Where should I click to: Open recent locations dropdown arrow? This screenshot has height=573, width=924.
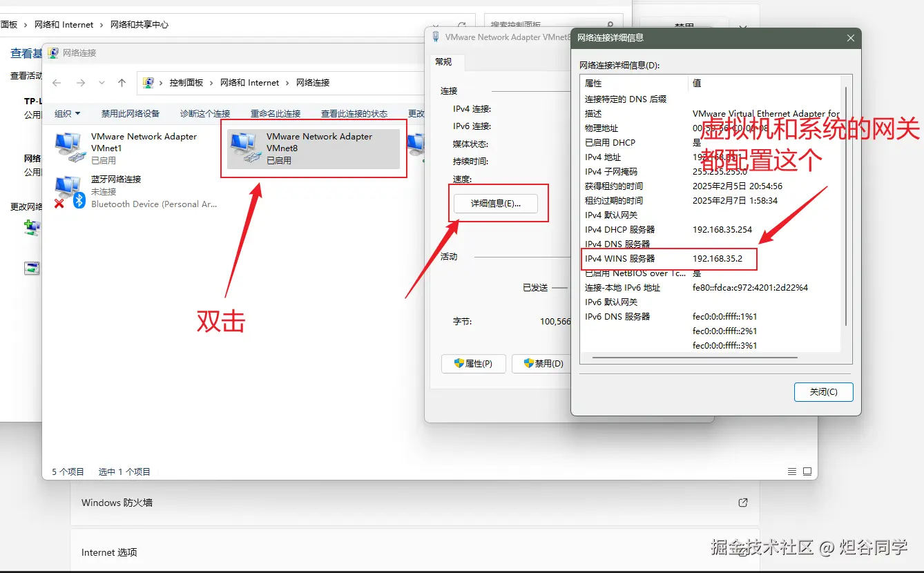pos(102,83)
